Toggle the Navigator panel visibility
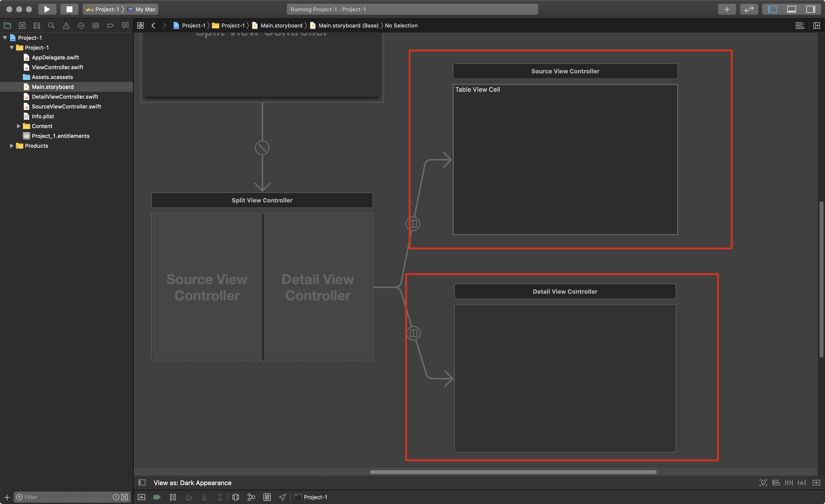The width and height of the screenshot is (825, 504). [x=772, y=9]
